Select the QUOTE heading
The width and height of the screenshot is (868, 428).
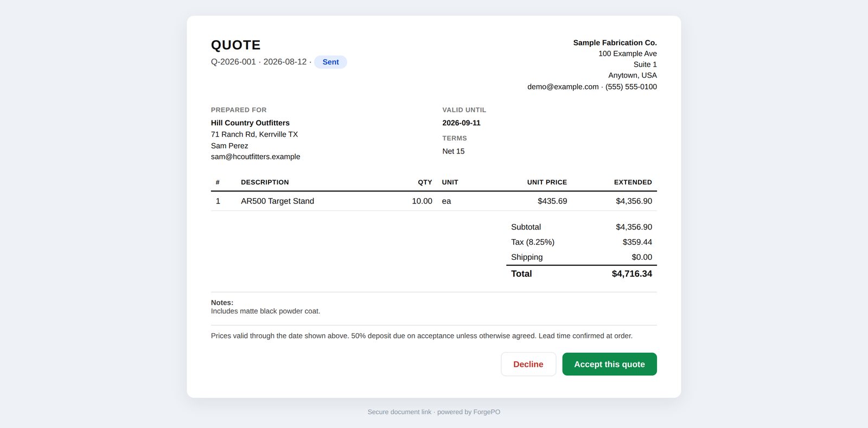(x=235, y=45)
